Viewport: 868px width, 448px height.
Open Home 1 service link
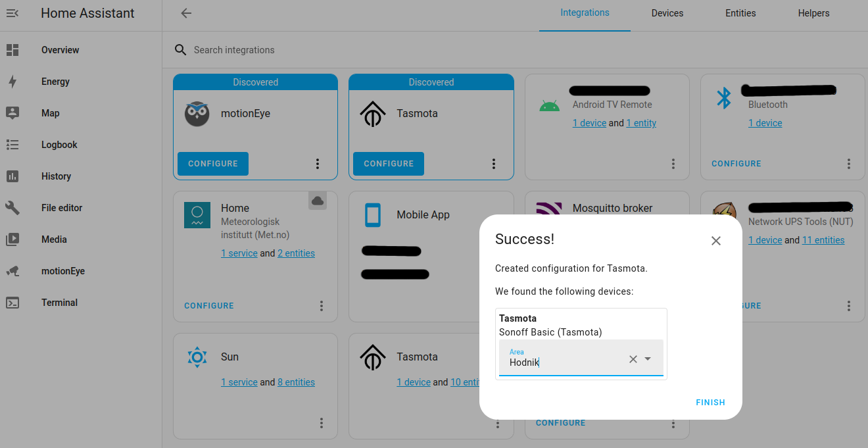pyautogui.click(x=239, y=253)
